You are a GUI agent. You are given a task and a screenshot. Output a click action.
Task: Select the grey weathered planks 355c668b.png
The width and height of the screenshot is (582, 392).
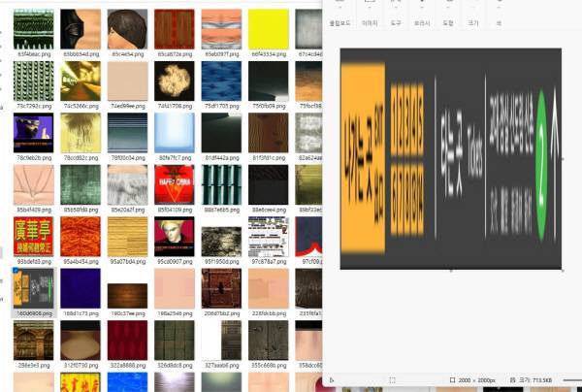[269, 341]
